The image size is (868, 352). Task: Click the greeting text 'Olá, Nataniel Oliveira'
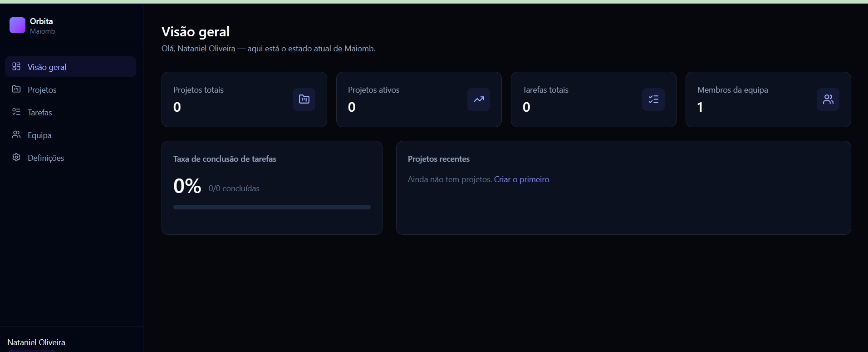pyautogui.click(x=198, y=49)
